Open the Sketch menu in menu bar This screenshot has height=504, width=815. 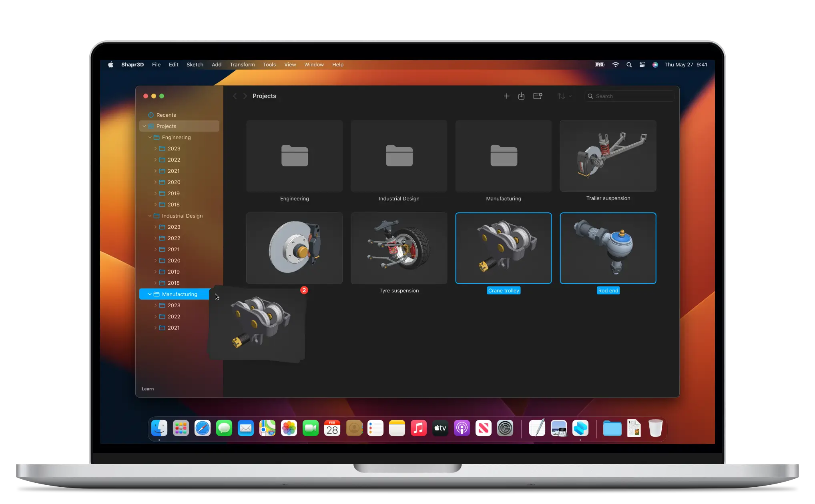[194, 64]
